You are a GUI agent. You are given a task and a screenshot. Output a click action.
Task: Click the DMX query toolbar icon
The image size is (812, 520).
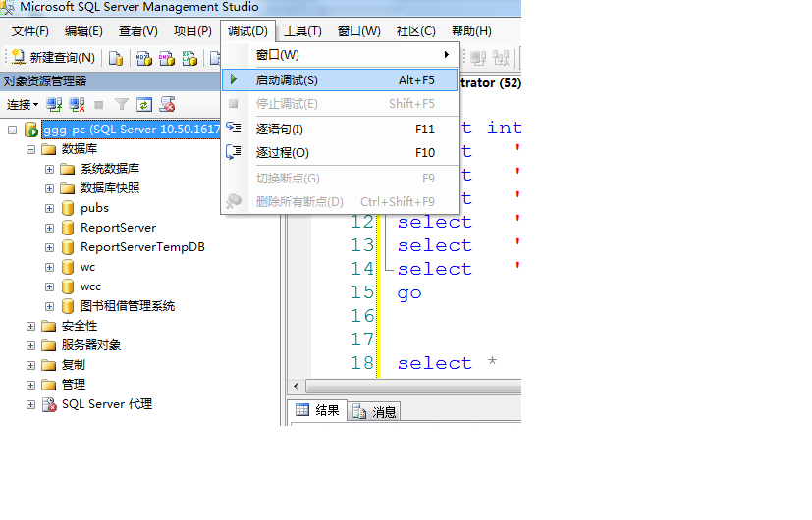pyautogui.click(x=167, y=58)
